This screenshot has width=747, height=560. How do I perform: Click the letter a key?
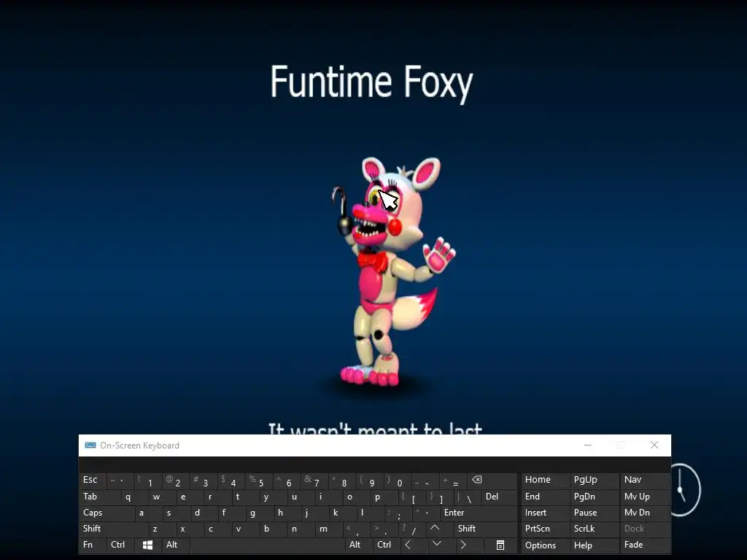coord(147,513)
